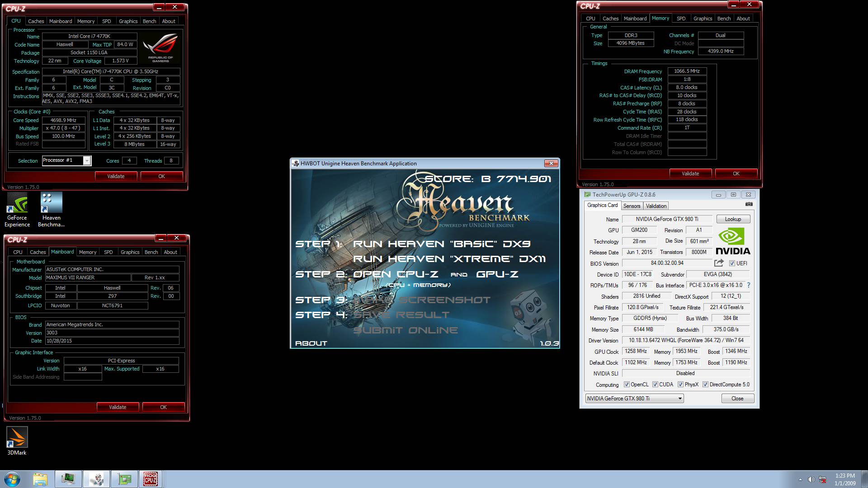Switch to Caches tab in CPU window

click(36, 21)
